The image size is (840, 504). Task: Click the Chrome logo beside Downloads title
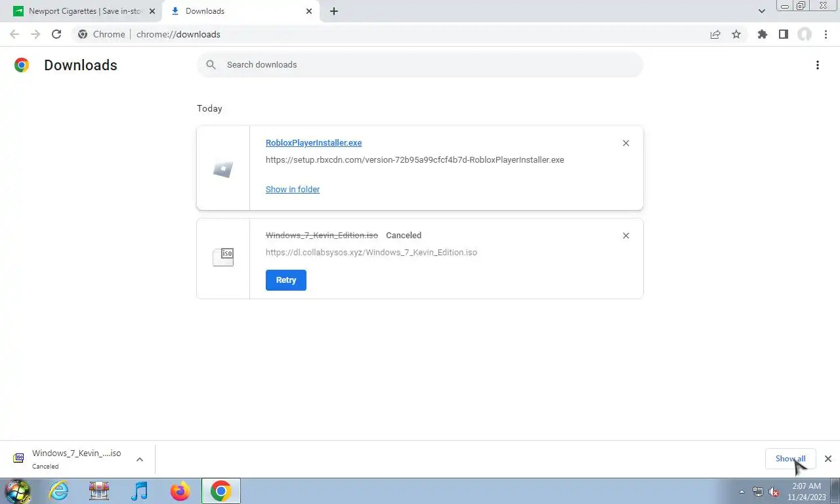pyautogui.click(x=22, y=65)
